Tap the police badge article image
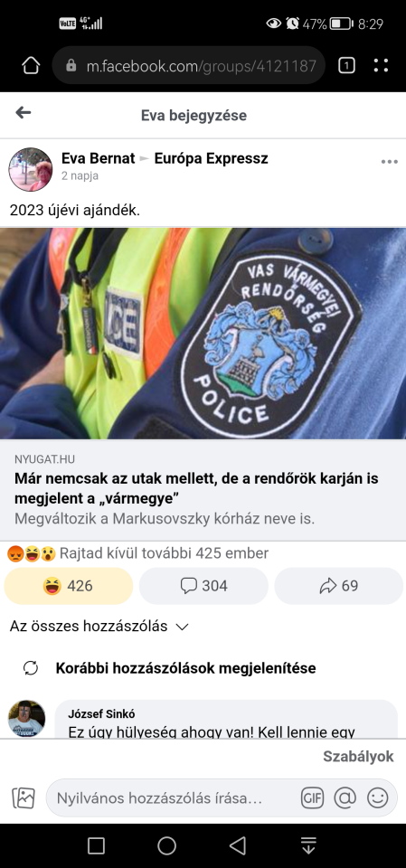This screenshot has height=868, width=406. (203, 334)
